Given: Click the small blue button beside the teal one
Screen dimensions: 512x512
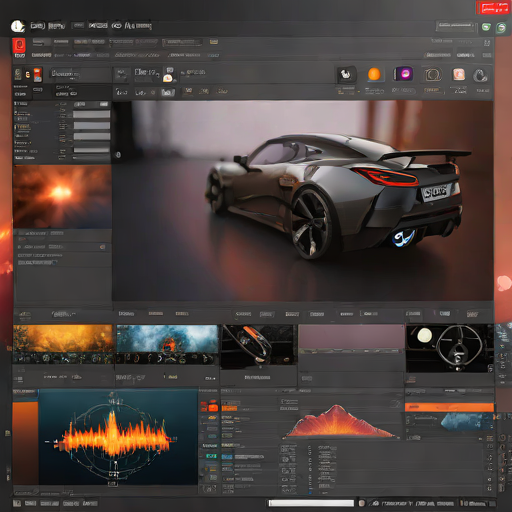Looking at the screenshot, I should [x=227, y=456].
